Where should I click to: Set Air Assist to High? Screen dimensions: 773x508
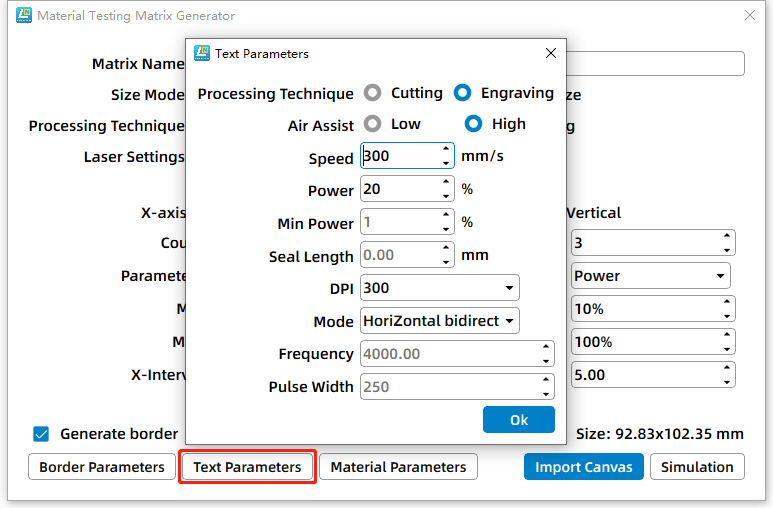[474, 124]
